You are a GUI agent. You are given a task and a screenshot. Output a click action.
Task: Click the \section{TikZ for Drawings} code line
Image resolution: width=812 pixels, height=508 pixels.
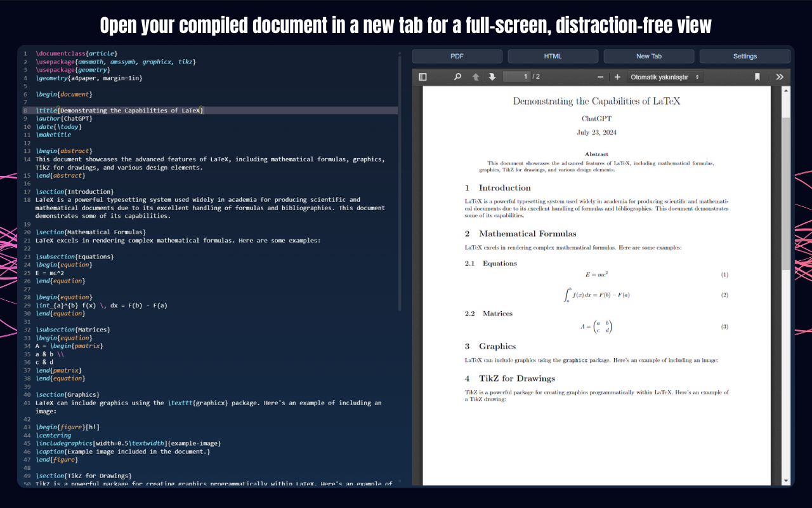(x=83, y=476)
